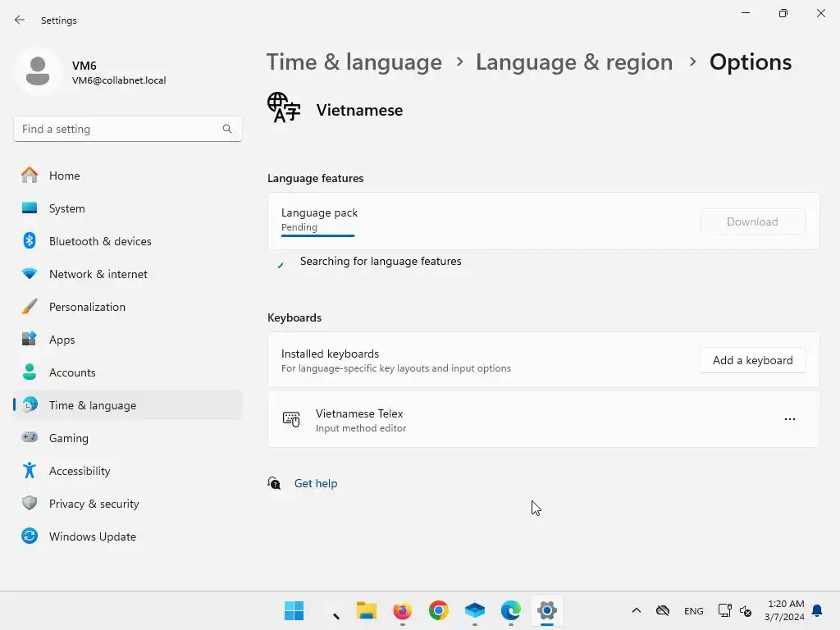This screenshot has height=630, width=840.
Task: Open the Get help link
Action: pos(316,483)
